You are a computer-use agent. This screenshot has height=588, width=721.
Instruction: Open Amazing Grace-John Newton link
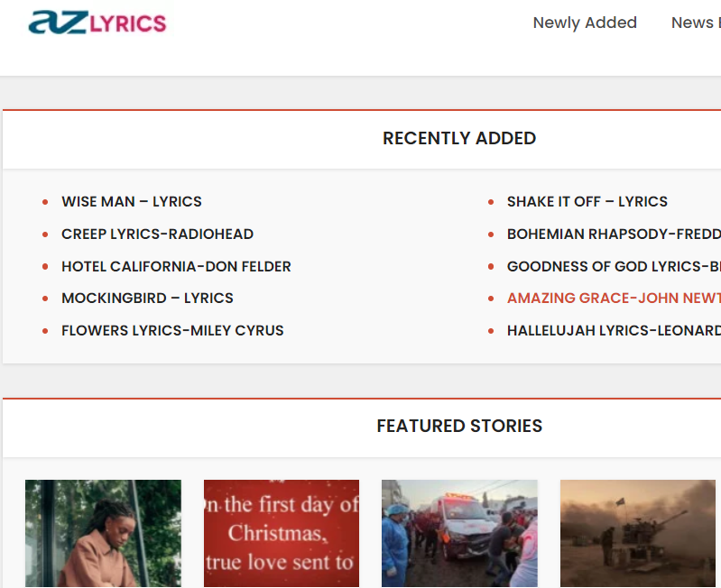pos(614,298)
